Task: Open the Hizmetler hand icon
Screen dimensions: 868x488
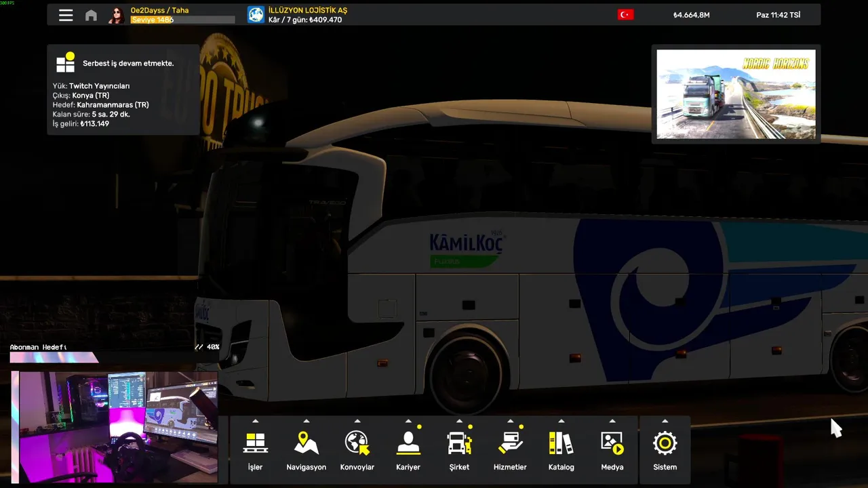Action: pos(510,444)
